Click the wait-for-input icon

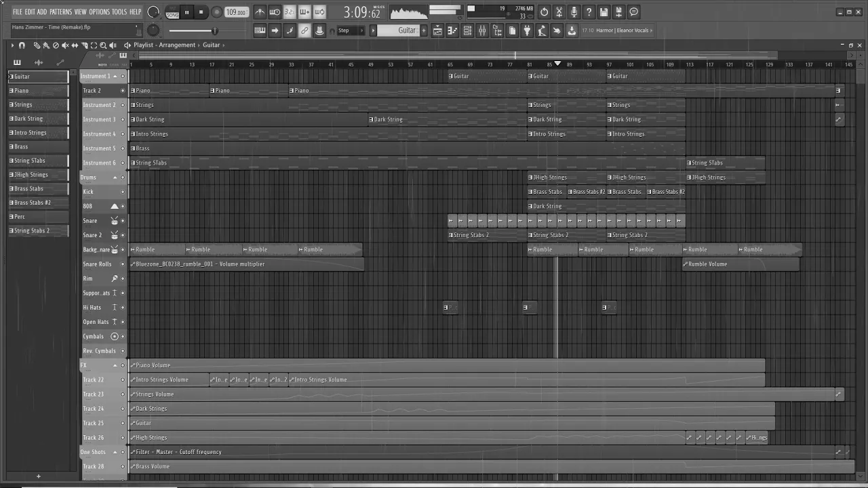[275, 12]
